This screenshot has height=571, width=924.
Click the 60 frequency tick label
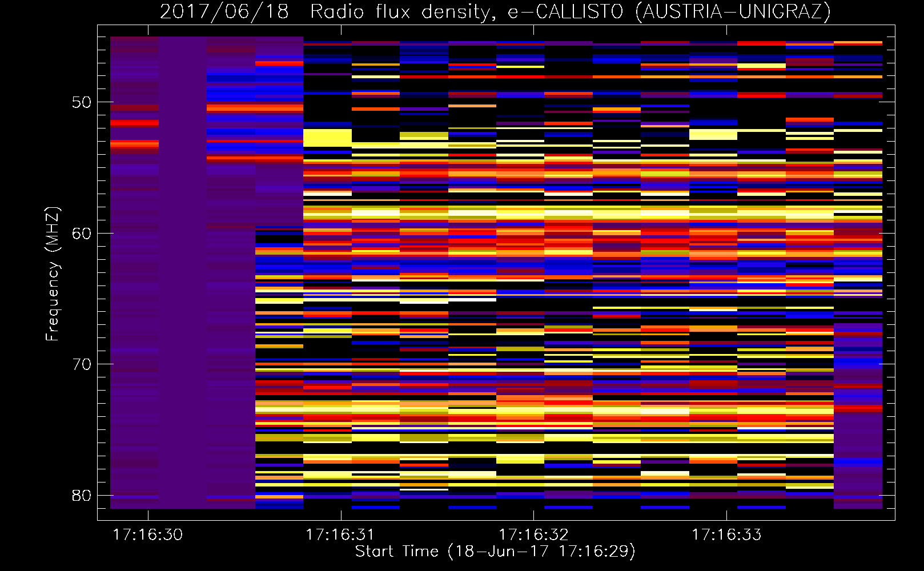click(x=82, y=234)
